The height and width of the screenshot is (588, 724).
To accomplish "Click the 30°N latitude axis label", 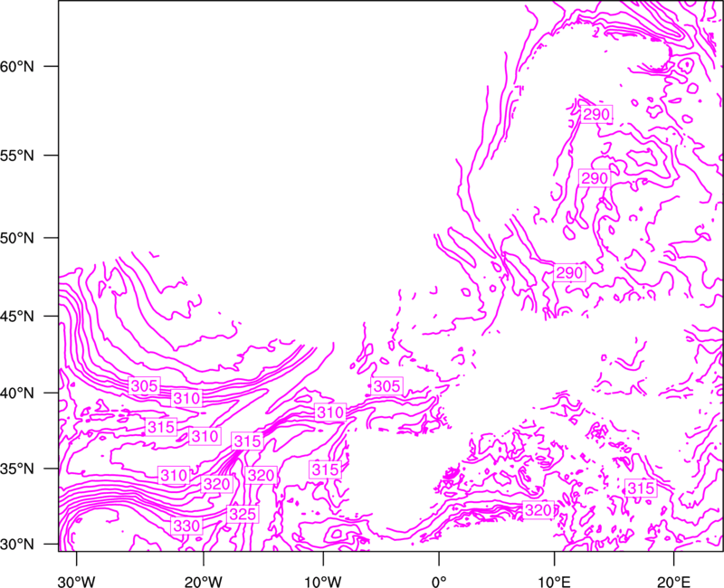I will 17,545.
